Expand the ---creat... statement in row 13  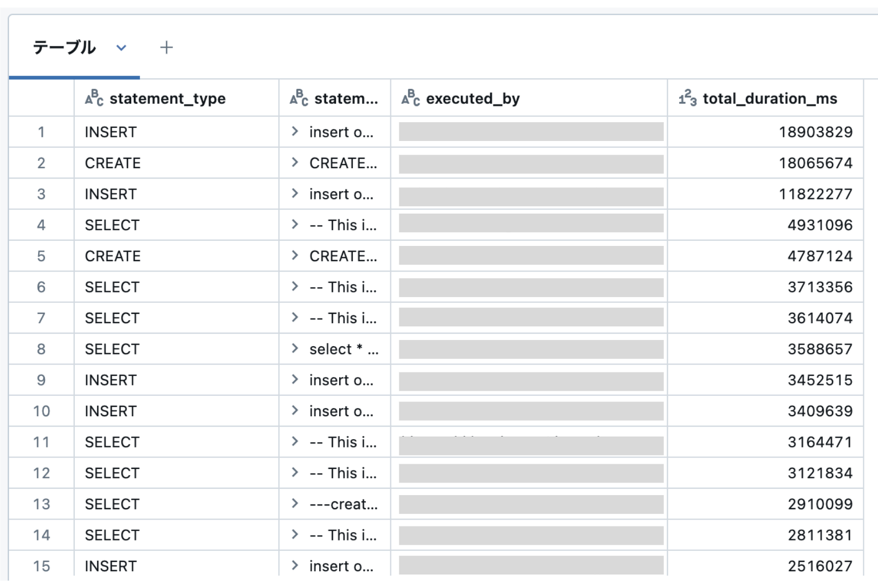pos(295,503)
